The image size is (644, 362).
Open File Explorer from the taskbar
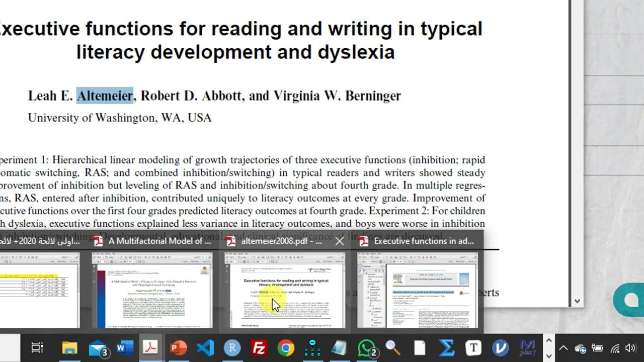[x=69, y=348]
